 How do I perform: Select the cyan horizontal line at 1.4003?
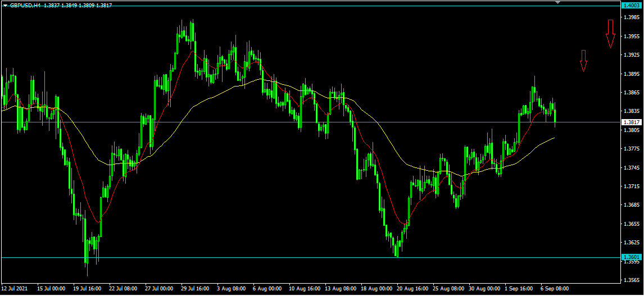tap(310, 6)
